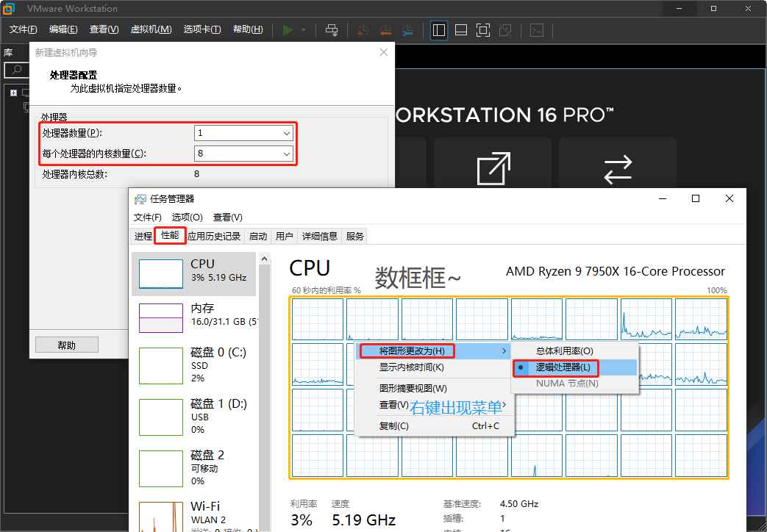Choose 复制(C) in context menu
Viewport: 767px width, 532px height.
click(x=433, y=426)
